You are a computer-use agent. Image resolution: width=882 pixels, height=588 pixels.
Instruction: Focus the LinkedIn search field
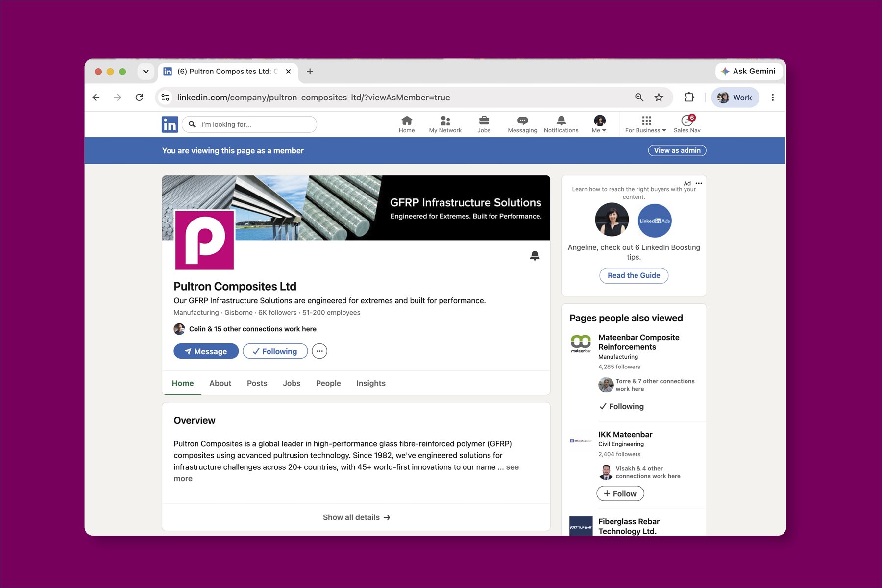[x=249, y=124]
